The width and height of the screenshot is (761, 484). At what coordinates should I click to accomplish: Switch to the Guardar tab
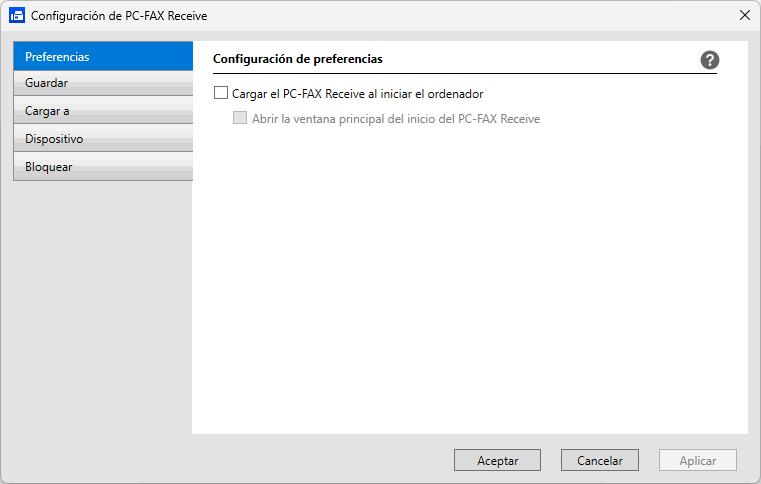point(102,83)
